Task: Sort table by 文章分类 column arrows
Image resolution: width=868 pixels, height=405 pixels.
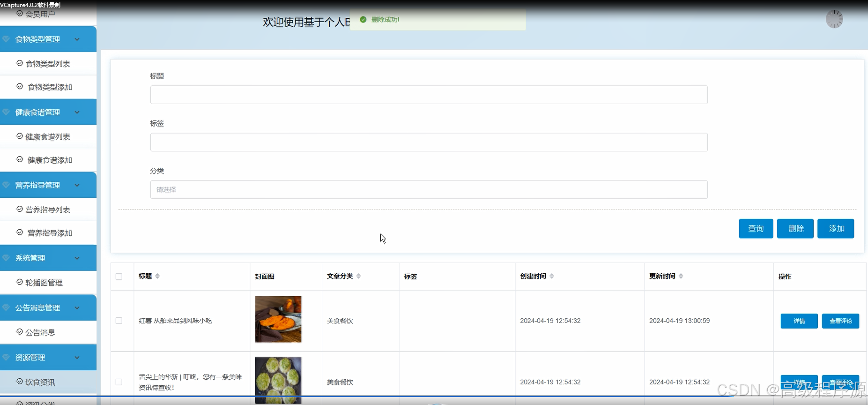Action: click(358, 276)
